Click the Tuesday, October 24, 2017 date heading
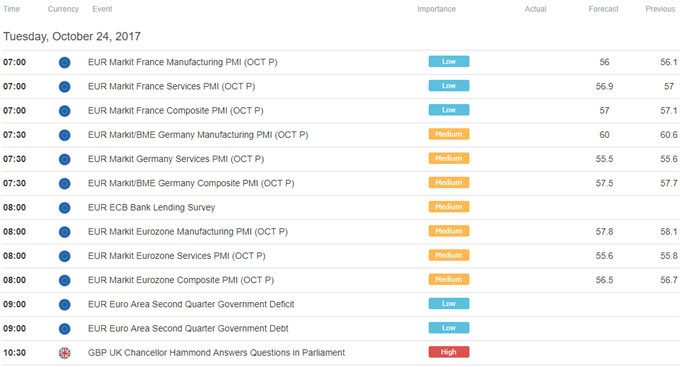The image size is (680, 367). 72,36
